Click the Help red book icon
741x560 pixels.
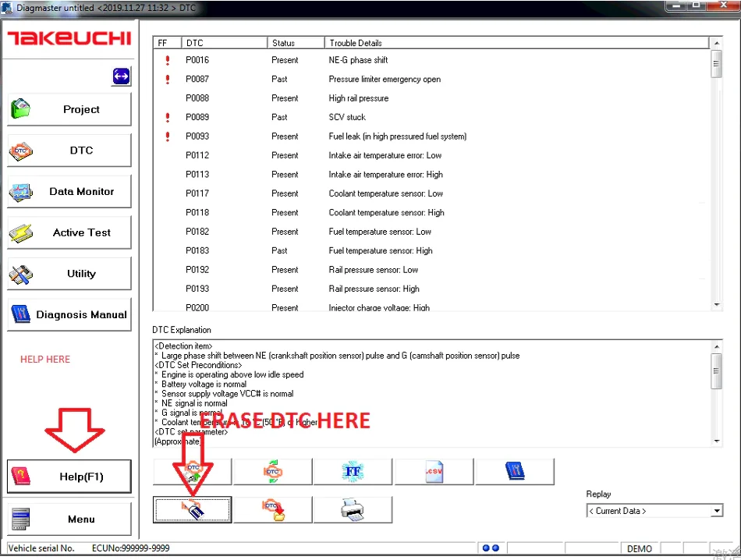tap(21, 477)
